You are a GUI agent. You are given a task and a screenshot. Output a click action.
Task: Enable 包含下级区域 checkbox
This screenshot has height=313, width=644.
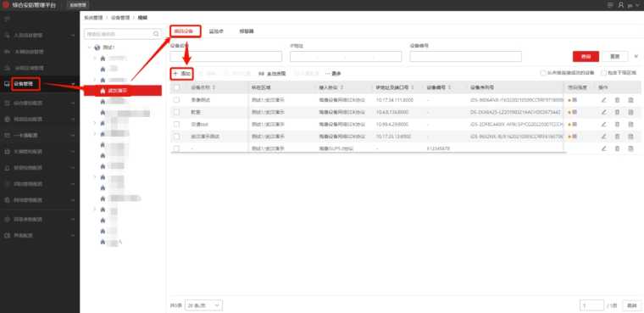pyautogui.click(x=603, y=73)
